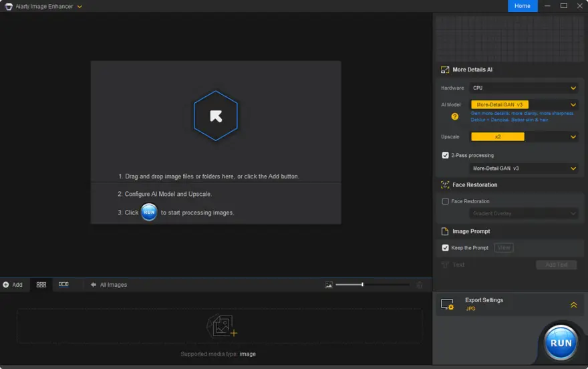The height and width of the screenshot is (369, 588).
Task: Click the Add button with plus icon
Action: (13, 285)
